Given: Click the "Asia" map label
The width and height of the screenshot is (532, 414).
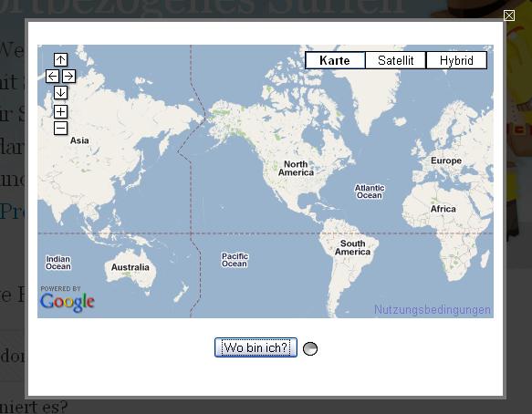Looking at the screenshot, I should (79, 140).
